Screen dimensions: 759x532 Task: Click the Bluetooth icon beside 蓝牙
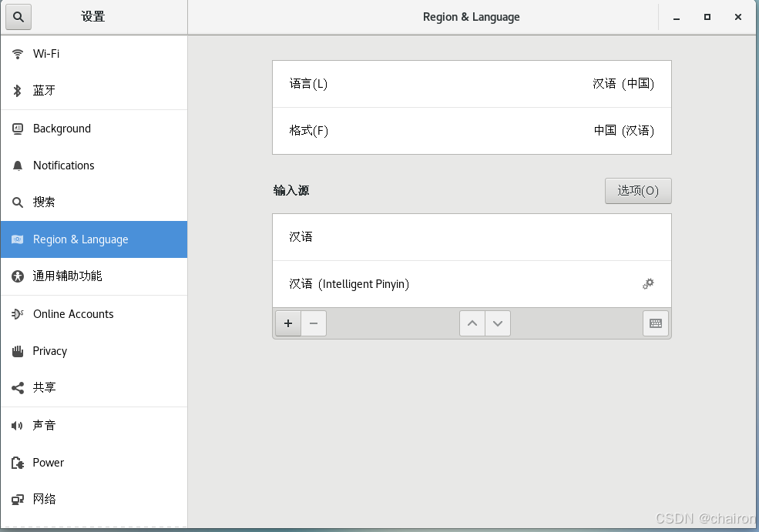pos(18,90)
